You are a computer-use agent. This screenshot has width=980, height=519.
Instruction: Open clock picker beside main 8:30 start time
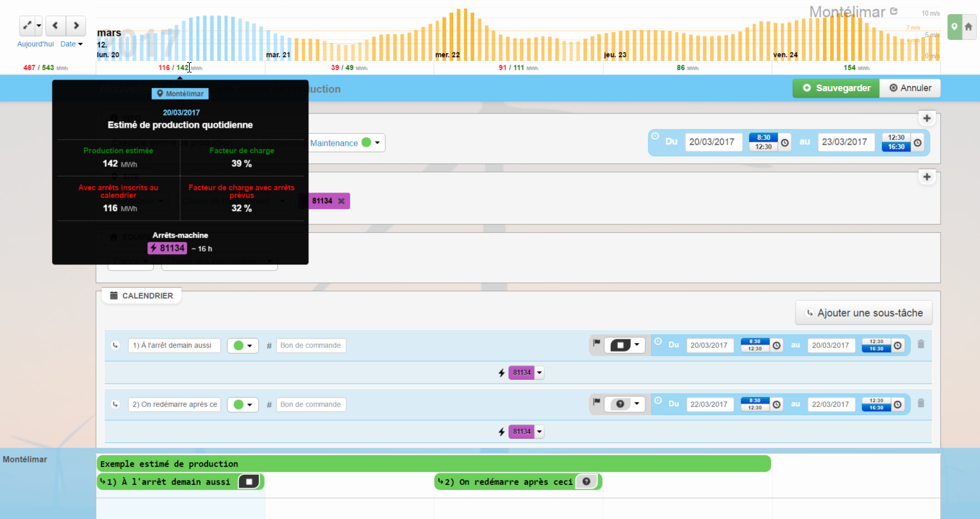point(785,142)
